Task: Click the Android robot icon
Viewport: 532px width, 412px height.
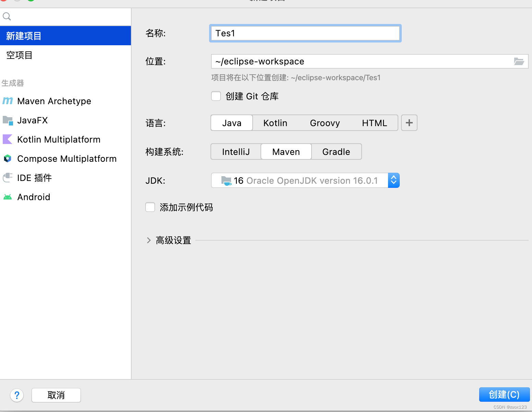Action: (8, 197)
